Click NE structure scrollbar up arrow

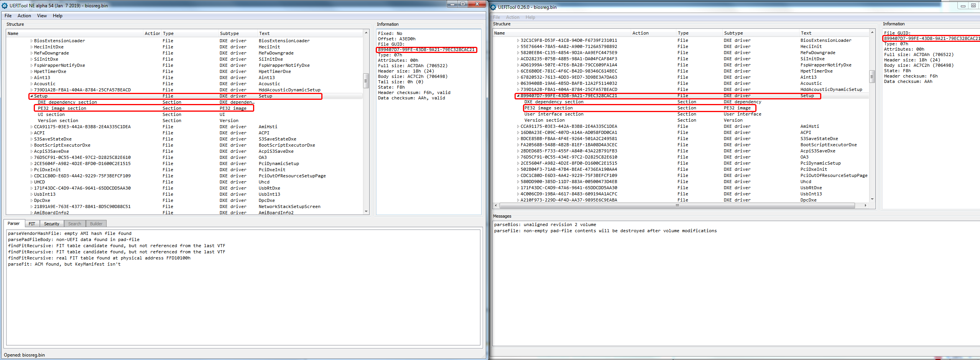(366, 33)
